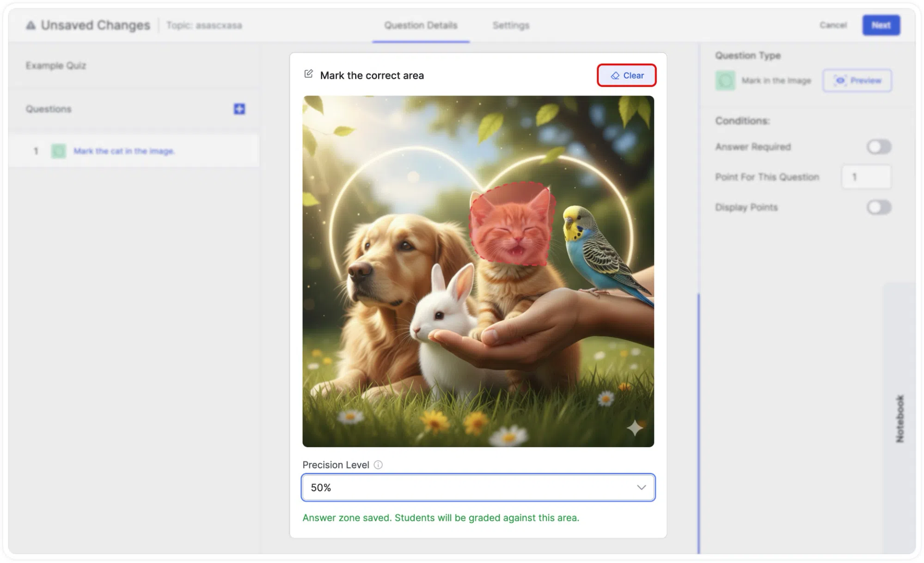Image resolution: width=924 pixels, height=563 pixels.
Task: Expand the dropdown chevron in Precision Level
Action: click(642, 487)
